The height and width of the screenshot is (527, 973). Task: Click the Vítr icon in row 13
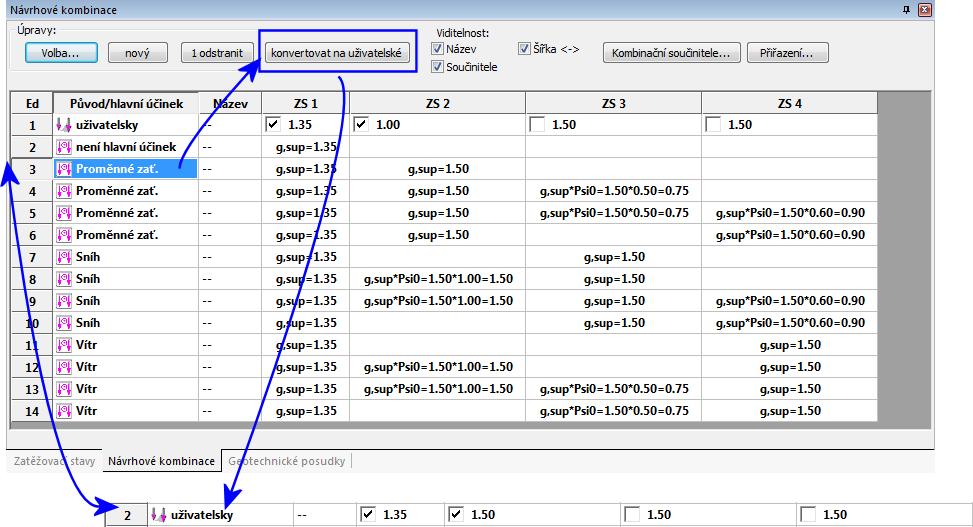[64, 389]
